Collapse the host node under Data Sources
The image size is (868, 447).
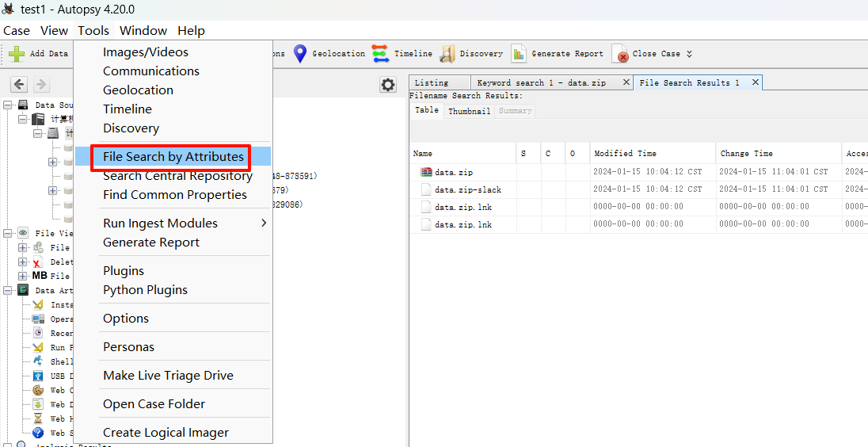pyautogui.click(x=23, y=119)
